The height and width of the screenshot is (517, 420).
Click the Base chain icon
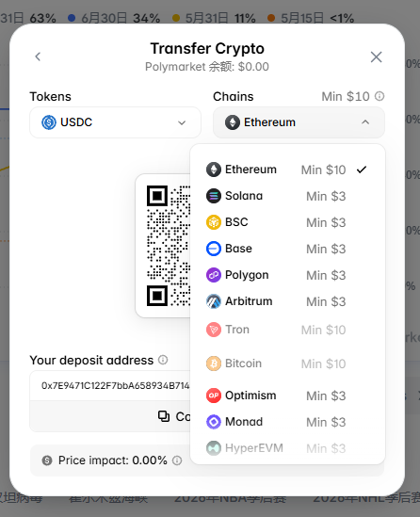pyautogui.click(x=214, y=249)
